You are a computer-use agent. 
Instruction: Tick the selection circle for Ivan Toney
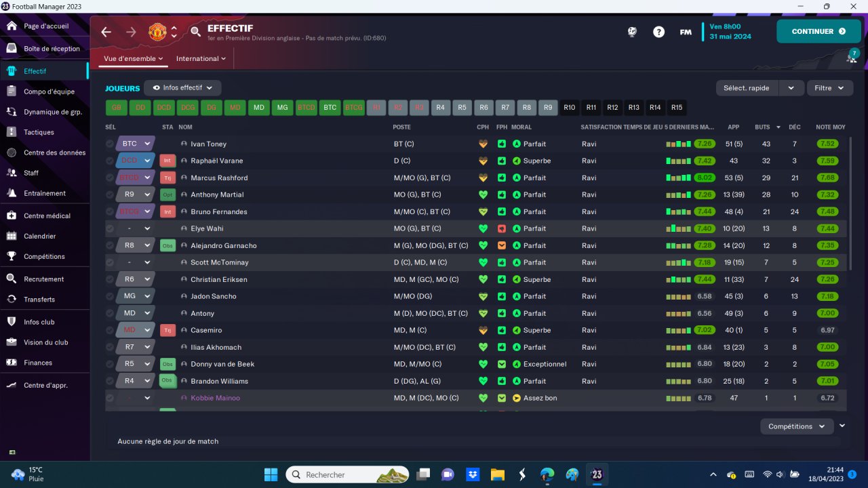110,144
